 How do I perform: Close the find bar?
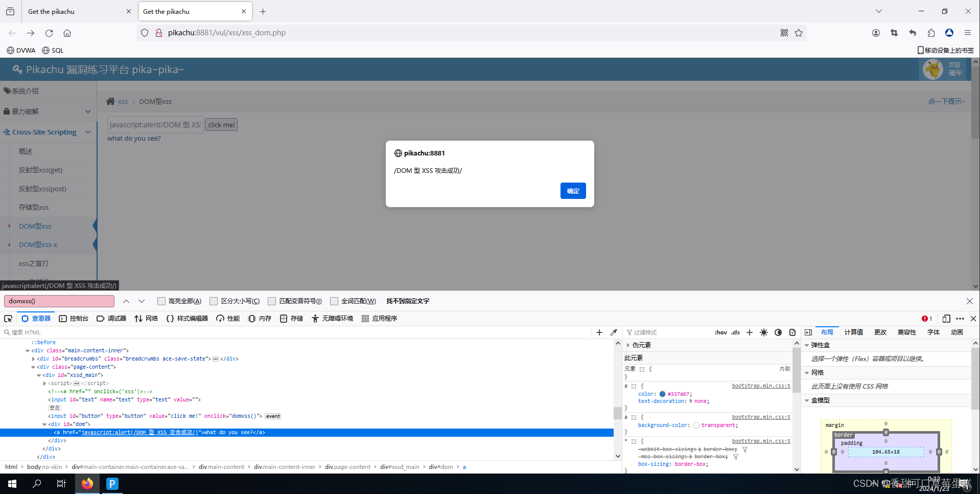pyautogui.click(x=969, y=301)
